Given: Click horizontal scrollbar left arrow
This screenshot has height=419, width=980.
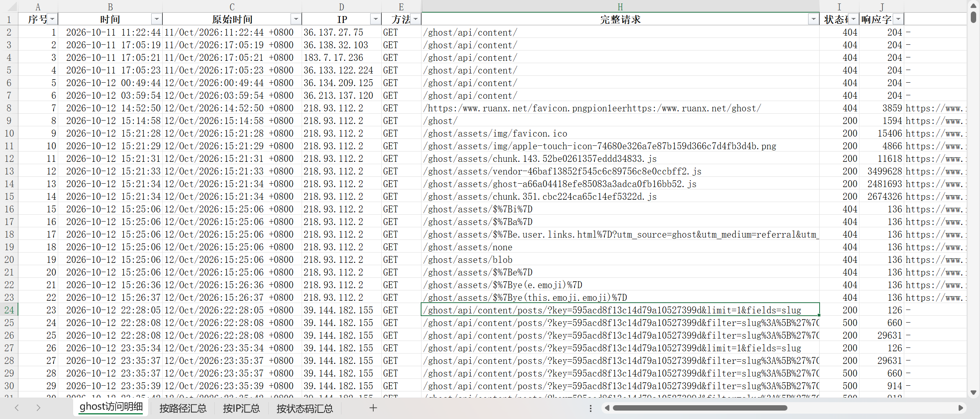Looking at the screenshot, I should pyautogui.click(x=607, y=408).
